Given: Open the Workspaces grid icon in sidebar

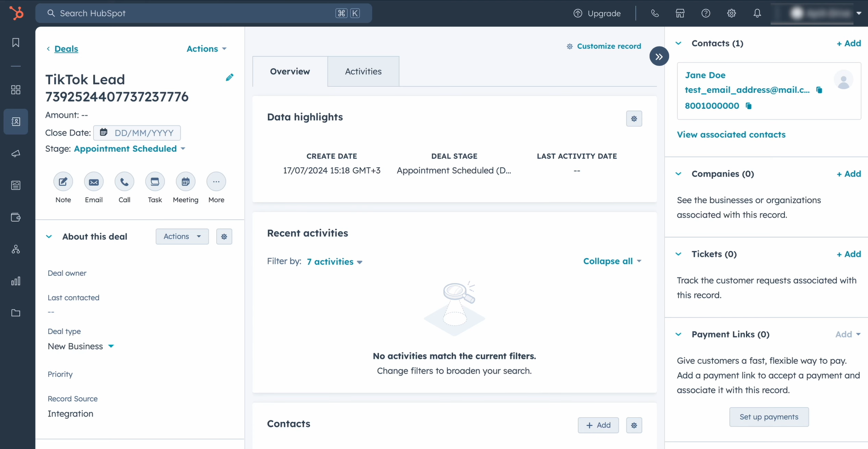Looking at the screenshot, I should click(x=16, y=90).
